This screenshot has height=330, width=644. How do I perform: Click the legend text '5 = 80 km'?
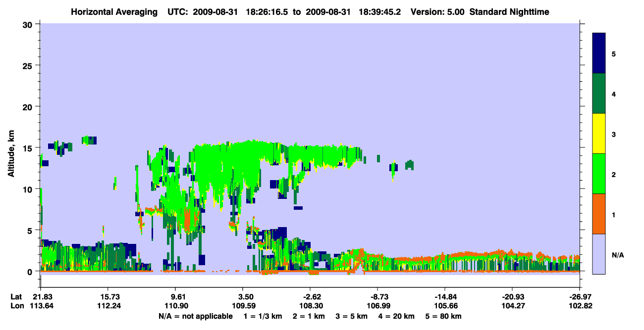pos(444,316)
